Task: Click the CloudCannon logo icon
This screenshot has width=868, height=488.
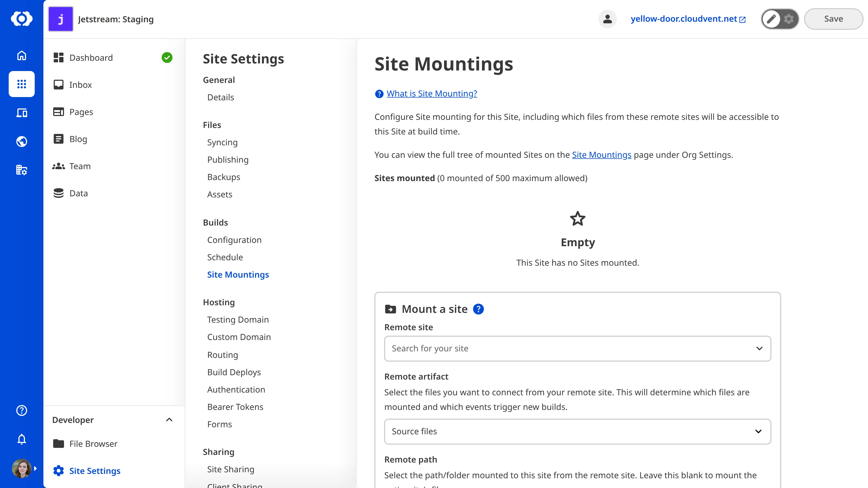Action: [x=22, y=18]
